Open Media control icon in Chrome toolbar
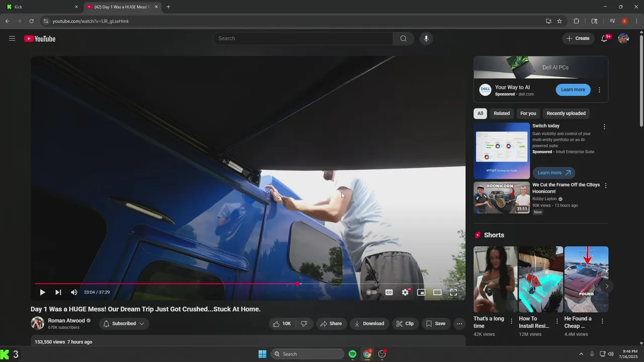Viewport: 644px width, 362px height. pos(612,21)
